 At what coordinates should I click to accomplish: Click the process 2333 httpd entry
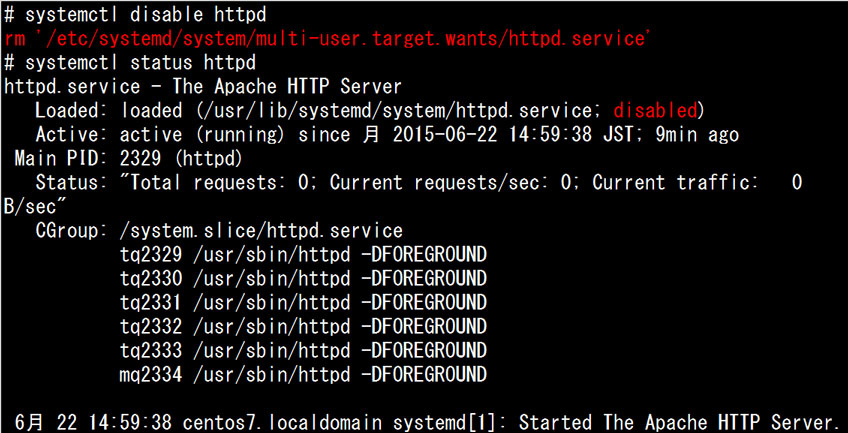(x=303, y=350)
